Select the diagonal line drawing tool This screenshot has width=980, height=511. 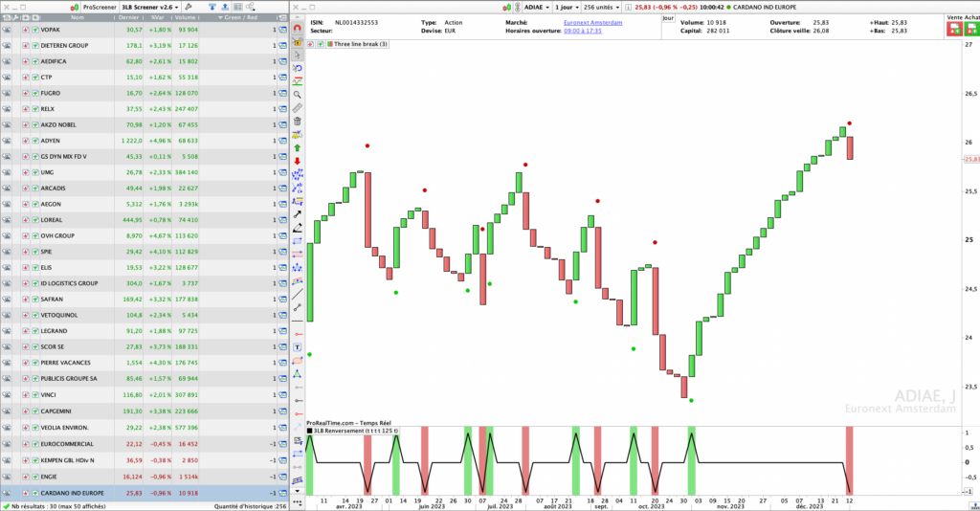click(x=298, y=294)
